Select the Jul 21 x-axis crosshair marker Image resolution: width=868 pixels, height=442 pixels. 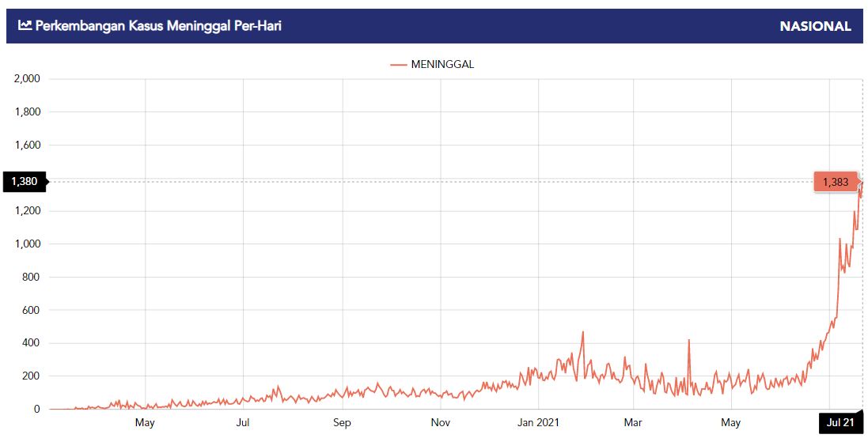click(840, 423)
